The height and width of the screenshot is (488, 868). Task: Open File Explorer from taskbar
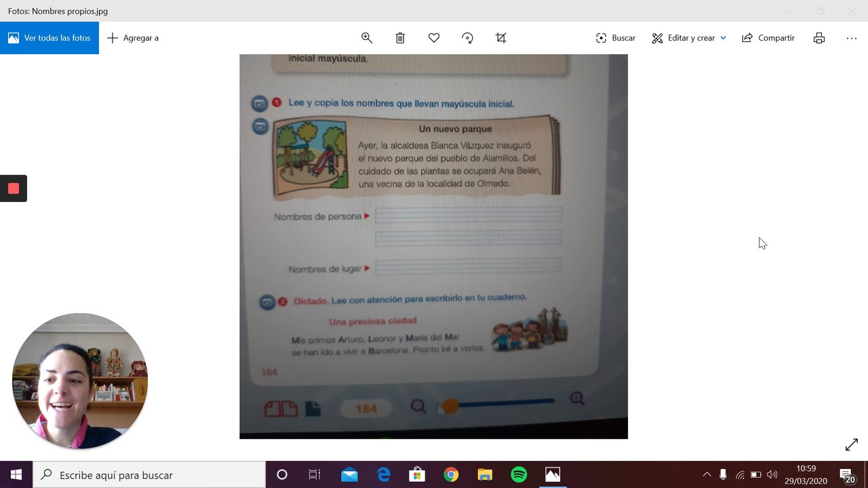(x=485, y=474)
